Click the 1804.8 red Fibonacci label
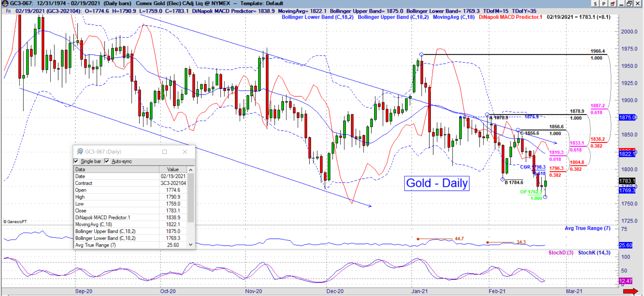The width and height of the screenshot is (644, 296). point(577,162)
